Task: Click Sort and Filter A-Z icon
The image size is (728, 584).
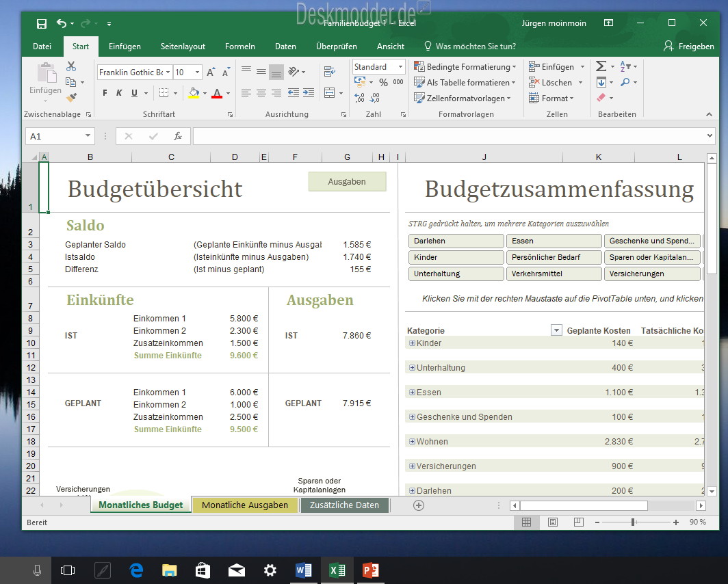Action: pyautogui.click(x=625, y=66)
